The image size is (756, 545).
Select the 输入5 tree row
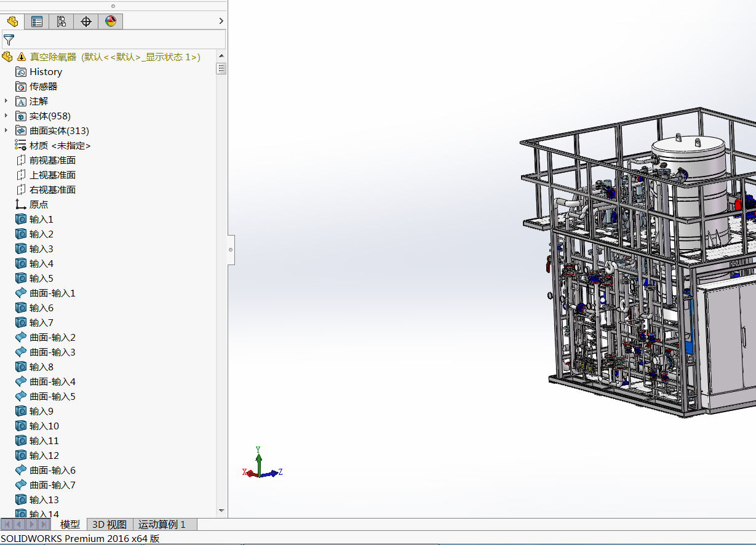34,279
